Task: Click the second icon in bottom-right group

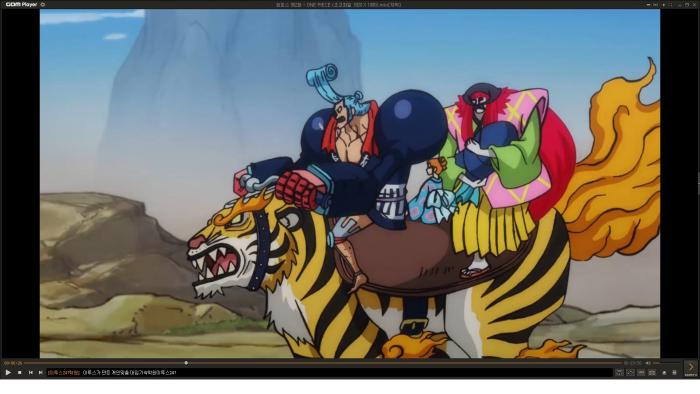Action: [630, 372]
